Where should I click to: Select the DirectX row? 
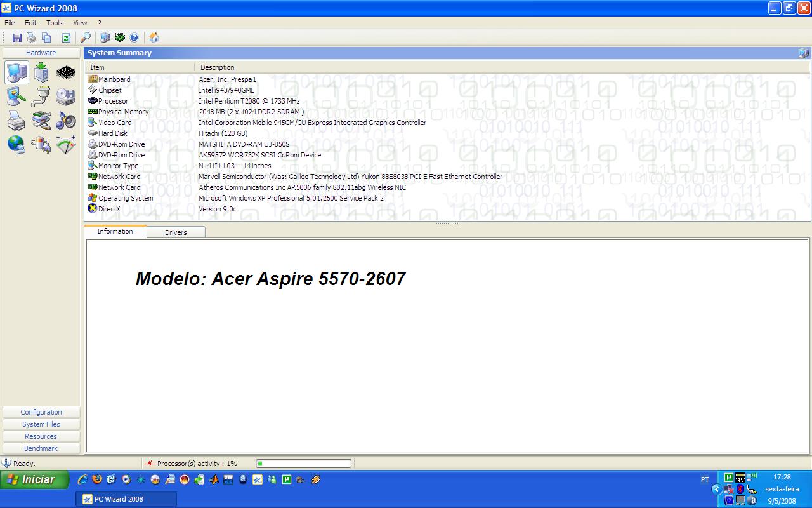(447, 209)
